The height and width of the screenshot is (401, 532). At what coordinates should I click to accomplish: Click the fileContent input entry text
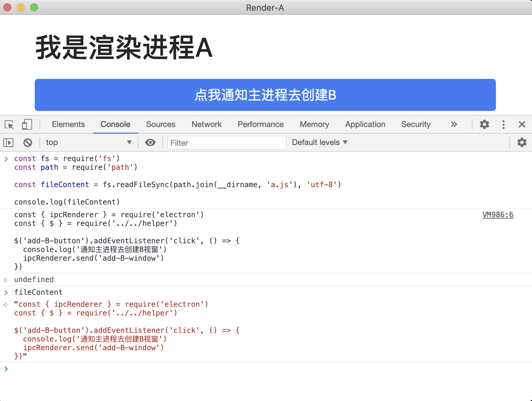[x=38, y=292]
